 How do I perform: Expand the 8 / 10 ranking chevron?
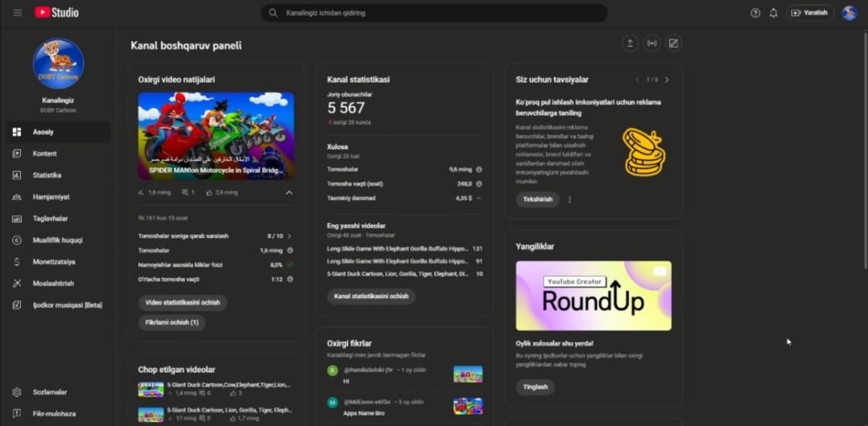[x=289, y=236]
